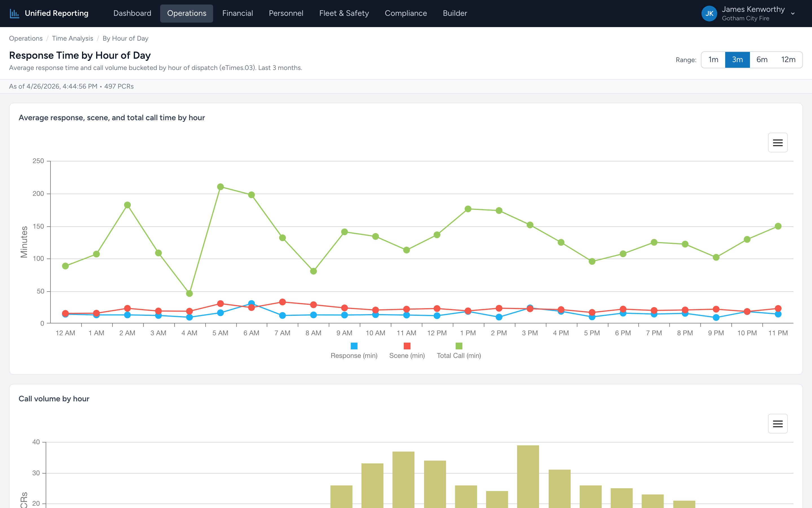Click the green Total Call legend square

(459, 346)
